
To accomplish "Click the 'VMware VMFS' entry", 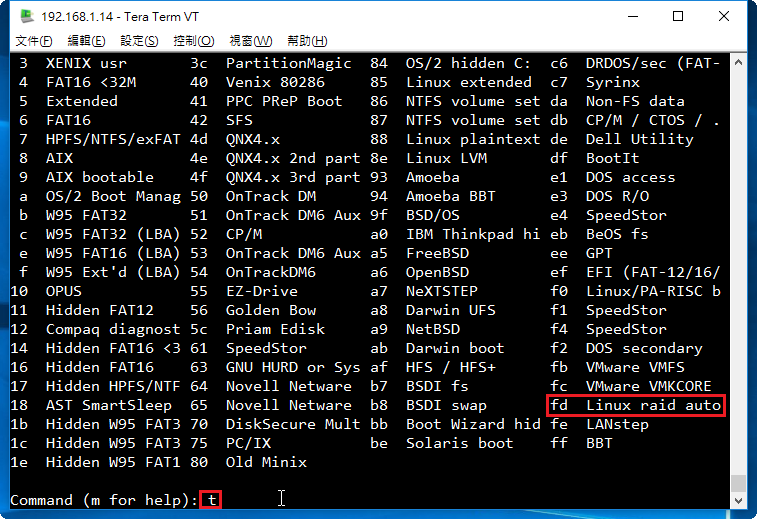I will pyautogui.click(x=635, y=367).
